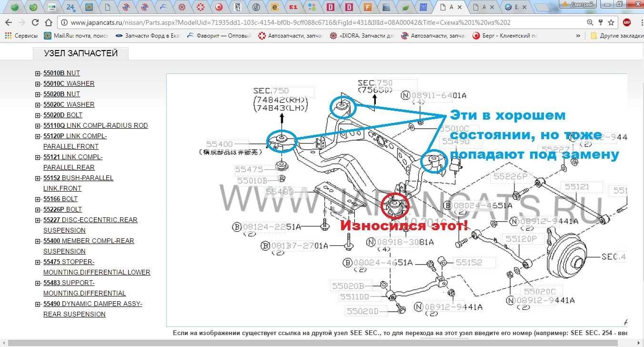
Task: Open the 55475 STOPPER-MOUNTING,DIFFERENTIAL,LOWER link
Action: tap(97, 267)
